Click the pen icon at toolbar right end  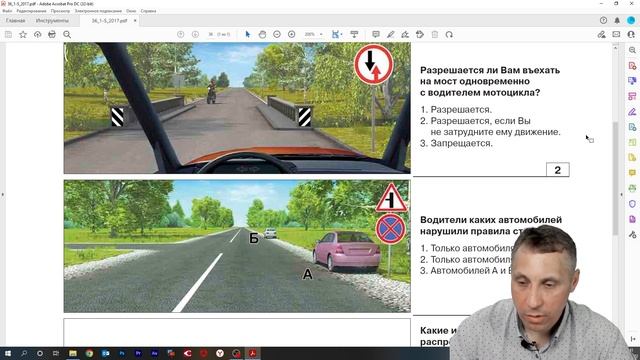click(602, 35)
